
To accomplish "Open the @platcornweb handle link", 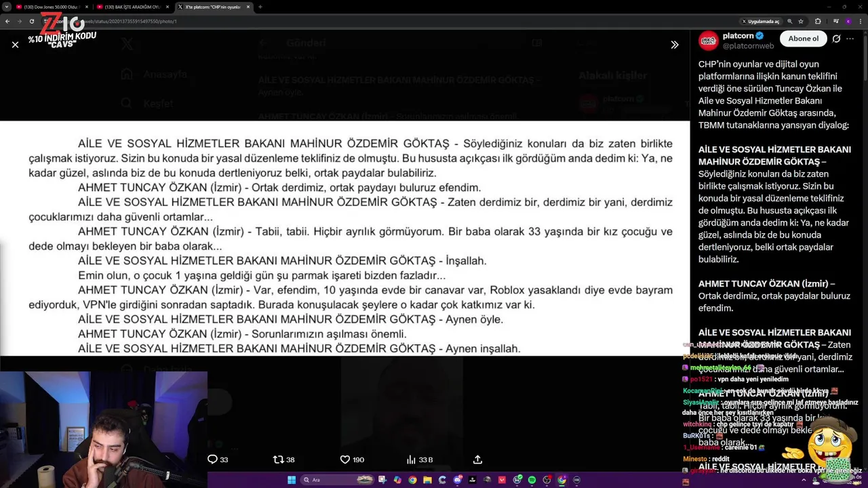I will click(748, 46).
